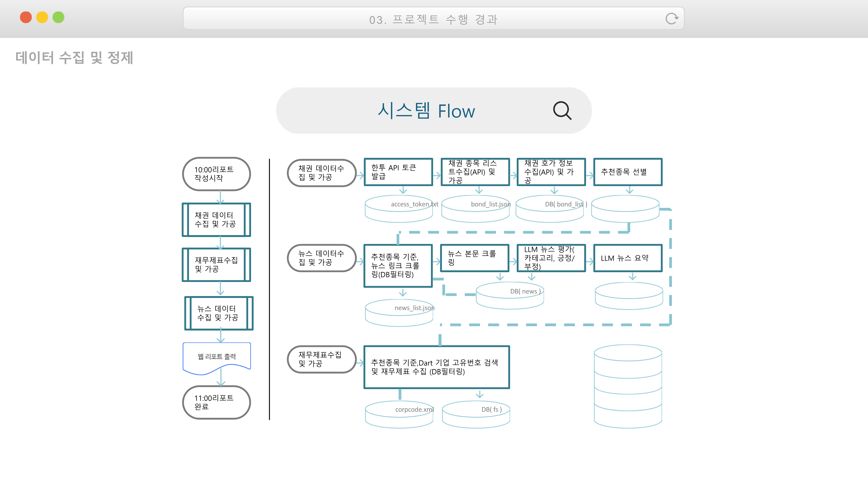Click the DB( fs ) database cylinder

(476, 414)
